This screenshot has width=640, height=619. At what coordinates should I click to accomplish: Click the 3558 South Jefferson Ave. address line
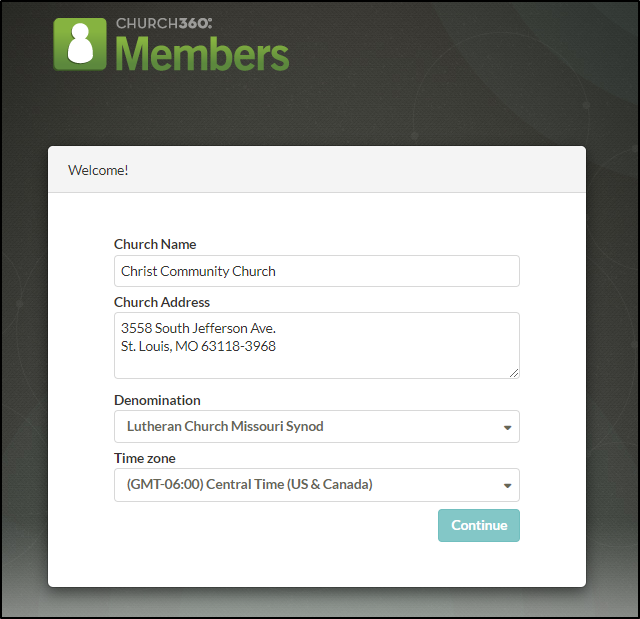198,328
